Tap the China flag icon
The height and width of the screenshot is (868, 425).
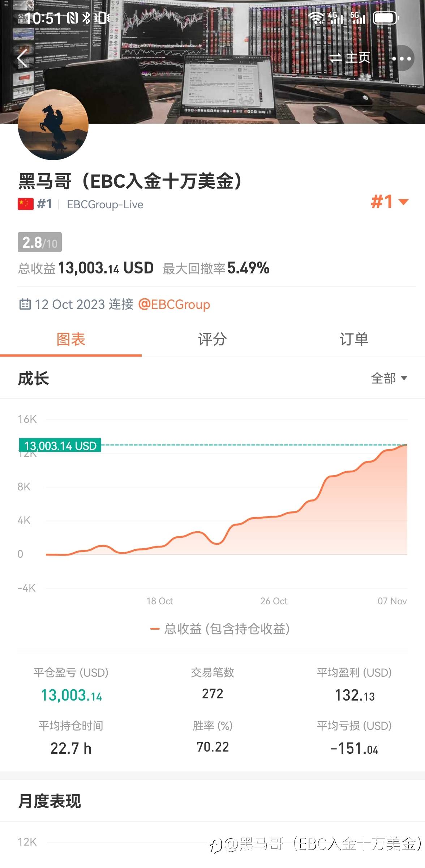(26, 204)
